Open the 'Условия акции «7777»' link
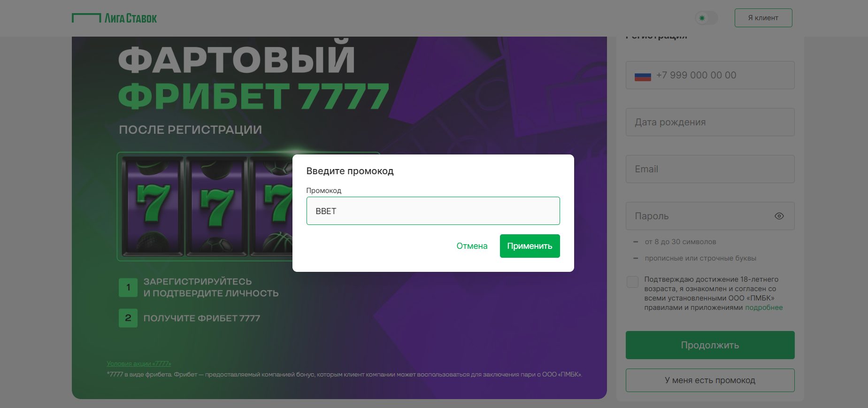 coord(138,363)
